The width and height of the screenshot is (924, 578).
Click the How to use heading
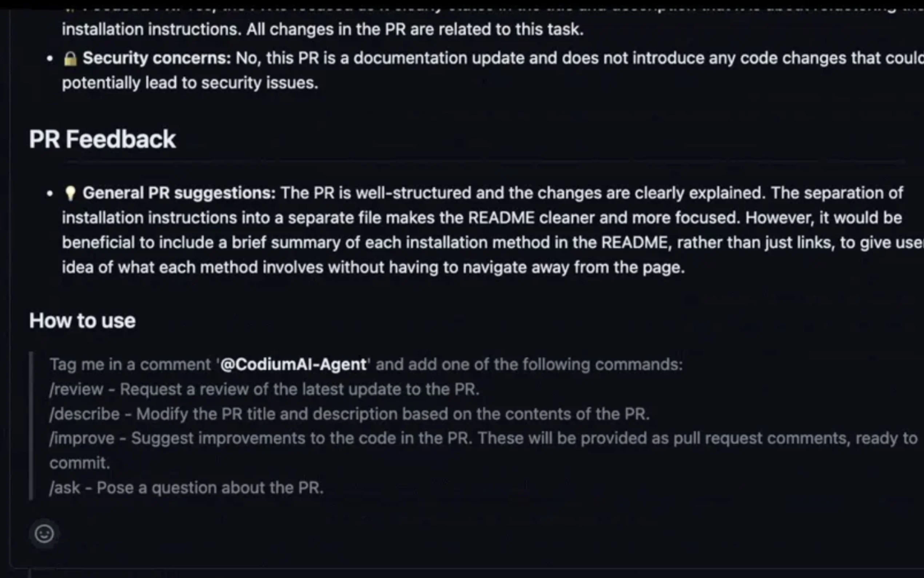click(x=83, y=320)
